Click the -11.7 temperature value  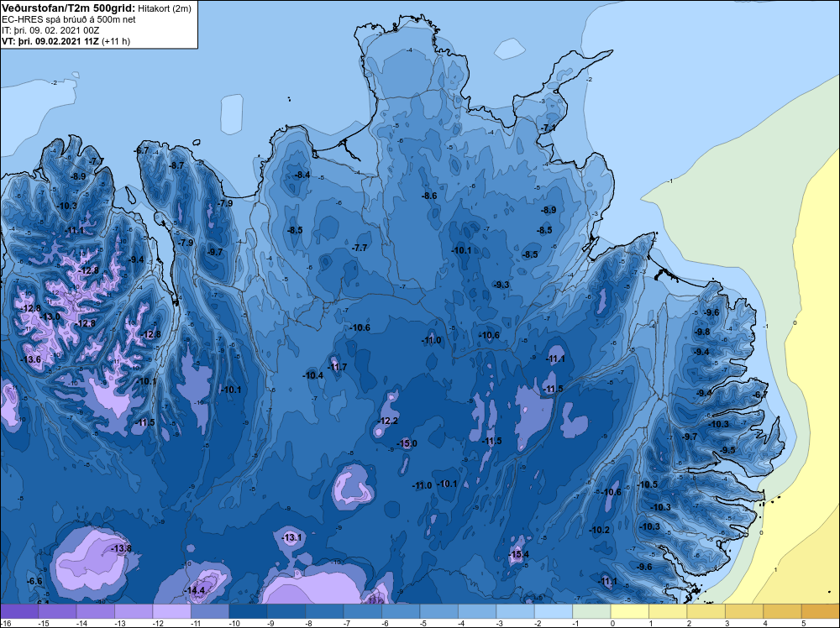(x=337, y=367)
